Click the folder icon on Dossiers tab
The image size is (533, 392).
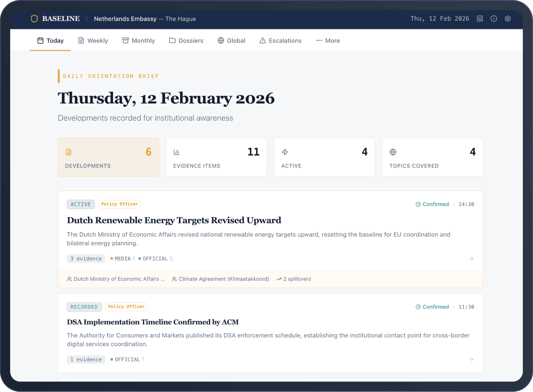point(172,41)
